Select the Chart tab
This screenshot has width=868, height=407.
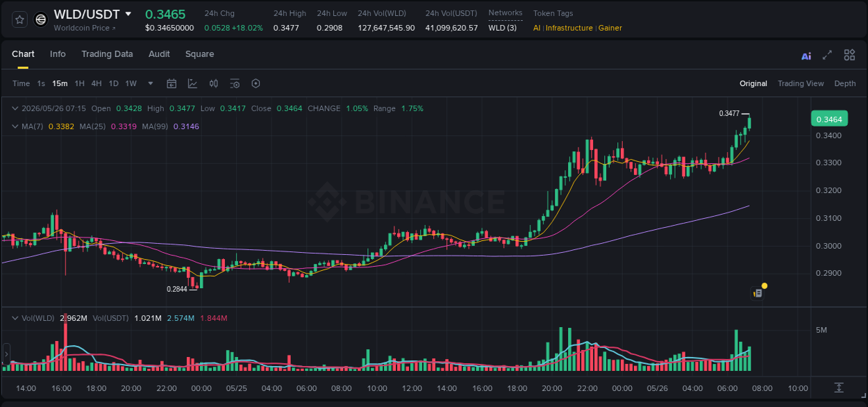(x=23, y=54)
